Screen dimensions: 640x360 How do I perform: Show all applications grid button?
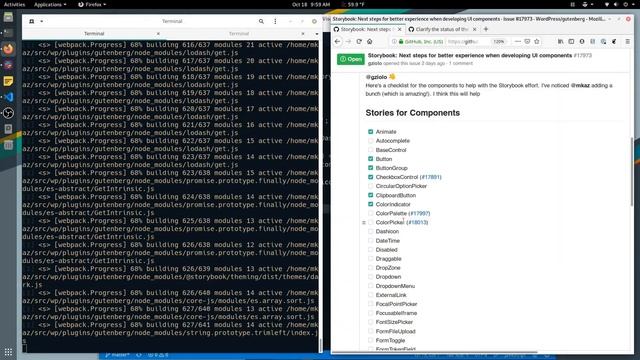pos(8,351)
